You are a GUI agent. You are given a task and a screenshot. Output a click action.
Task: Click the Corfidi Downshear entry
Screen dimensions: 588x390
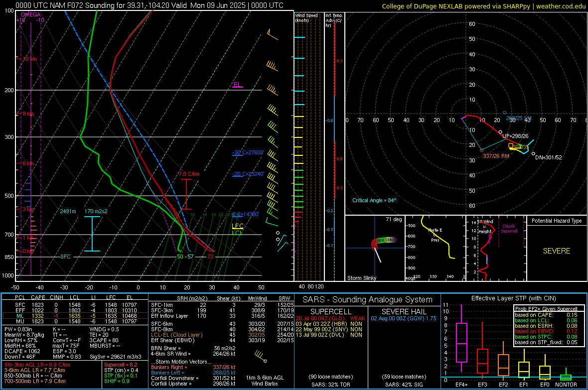pos(193,378)
